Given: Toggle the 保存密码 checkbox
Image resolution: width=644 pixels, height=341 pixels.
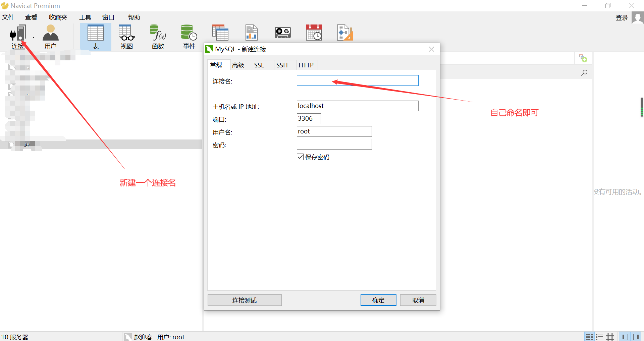Looking at the screenshot, I should point(300,157).
